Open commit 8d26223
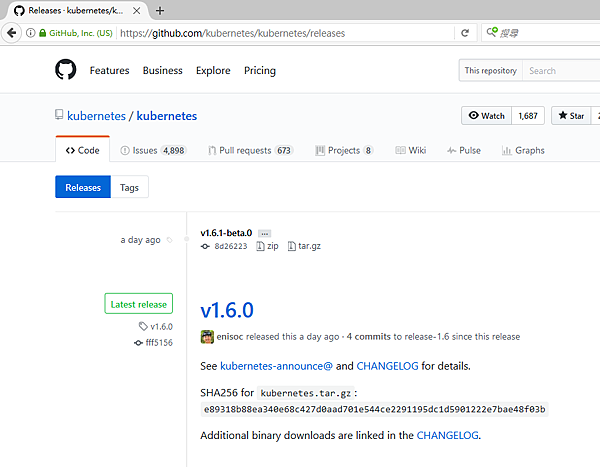This screenshot has height=467, width=600. click(x=231, y=246)
